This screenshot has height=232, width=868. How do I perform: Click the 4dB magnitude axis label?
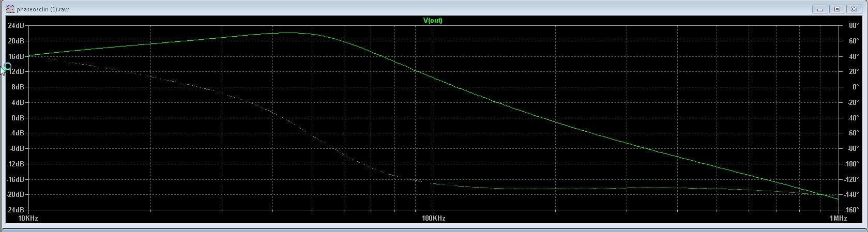click(18, 102)
